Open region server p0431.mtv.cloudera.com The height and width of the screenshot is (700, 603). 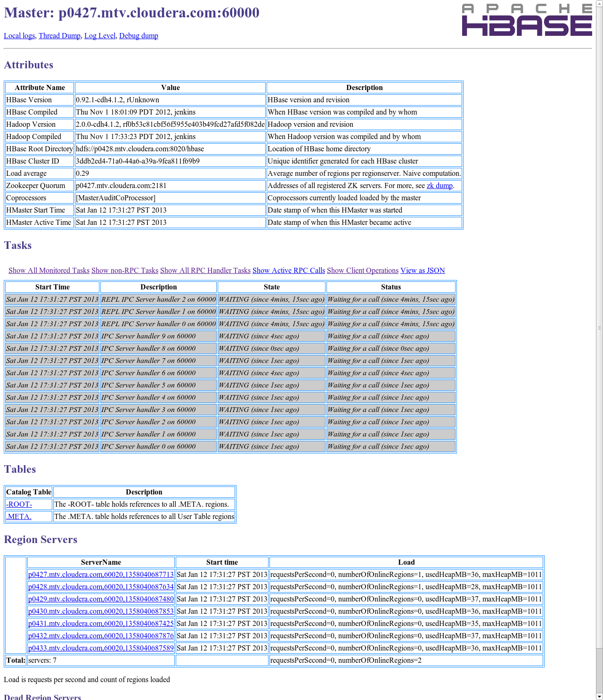coord(101,623)
